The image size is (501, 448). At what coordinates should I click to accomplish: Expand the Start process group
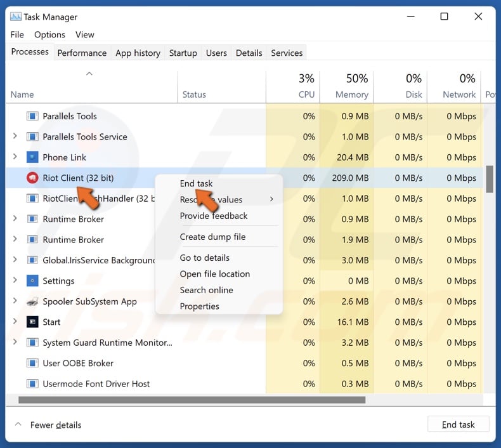pos(15,321)
